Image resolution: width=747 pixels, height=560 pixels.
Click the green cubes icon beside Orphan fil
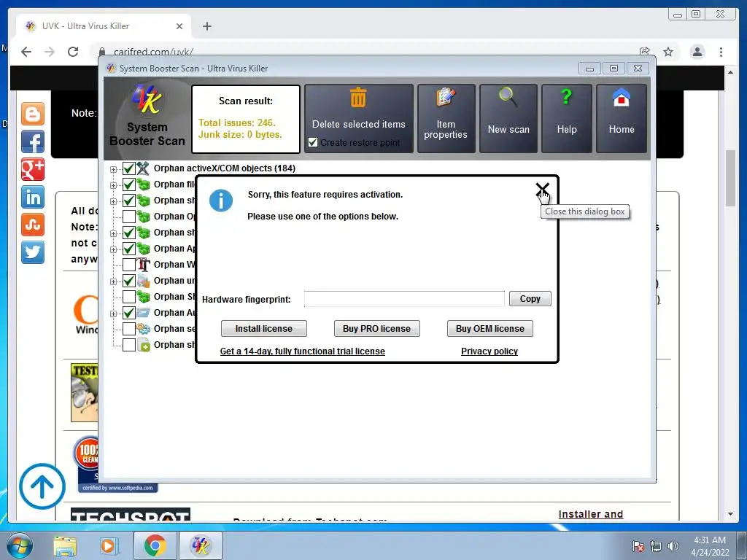(x=143, y=184)
